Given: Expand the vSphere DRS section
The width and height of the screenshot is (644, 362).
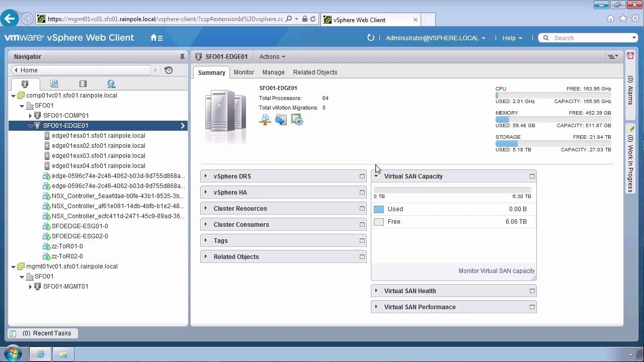Looking at the screenshot, I should coord(206,176).
